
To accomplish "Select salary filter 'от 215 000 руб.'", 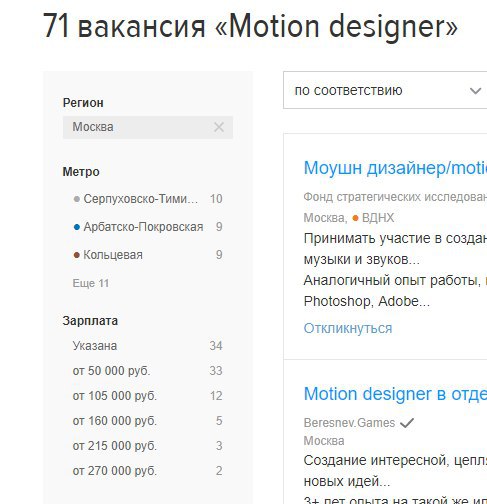I will [115, 446].
